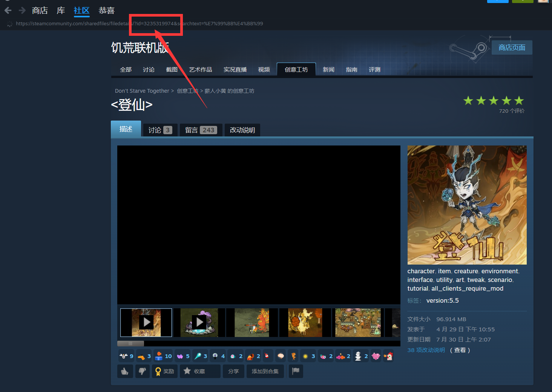Click the disco ball award with count 4
This screenshot has height=392, width=552.
tap(218, 356)
